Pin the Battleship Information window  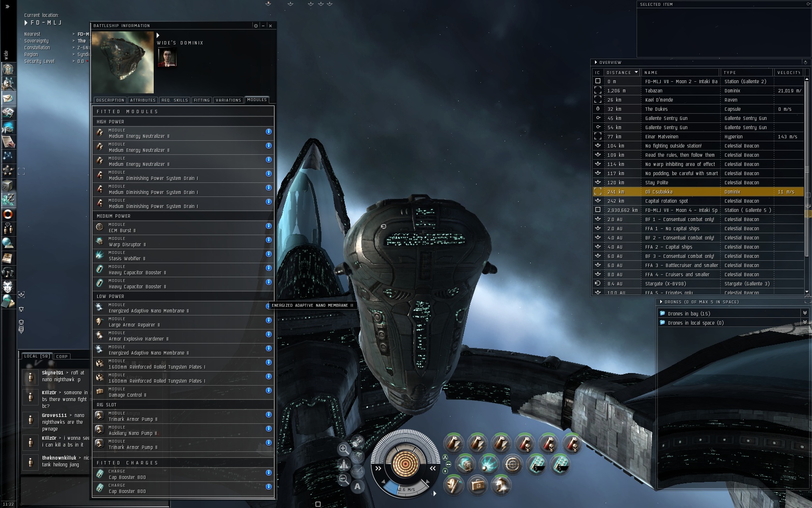point(256,26)
